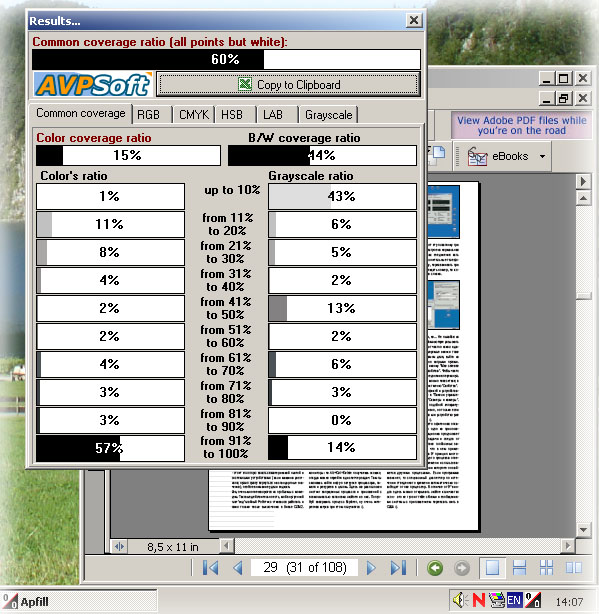Click the EN language indicator
The width and height of the screenshot is (599, 614).
(514, 600)
